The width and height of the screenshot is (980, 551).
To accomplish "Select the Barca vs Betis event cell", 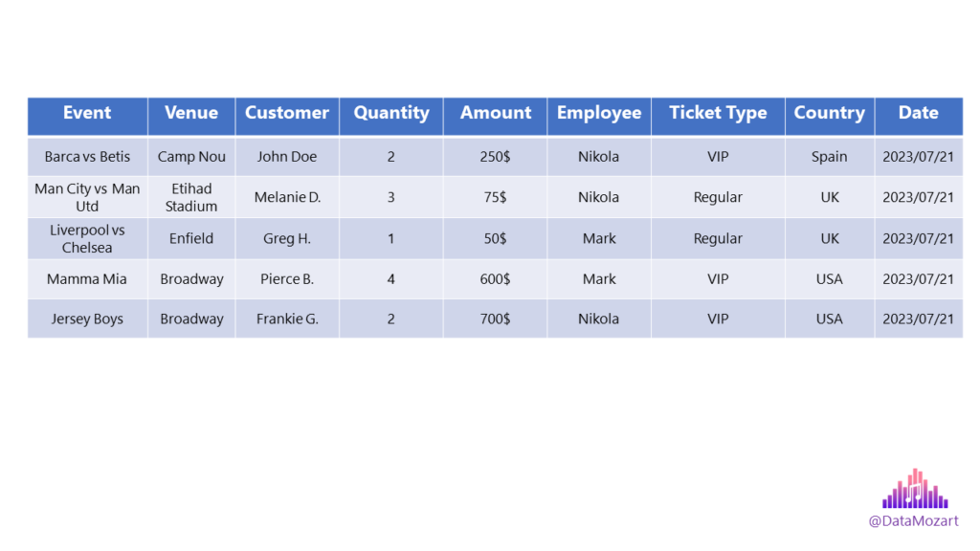I will 87,157.
